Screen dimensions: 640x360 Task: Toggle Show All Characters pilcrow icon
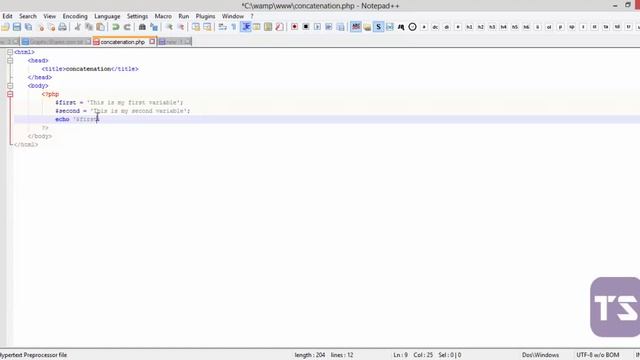tap(234, 27)
